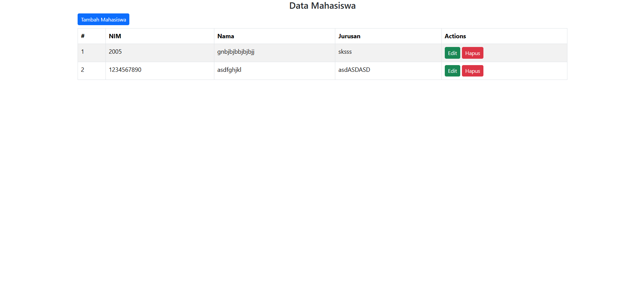Click the name cell asdfghjkl
The image size is (644, 303).
tap(229, 70)
